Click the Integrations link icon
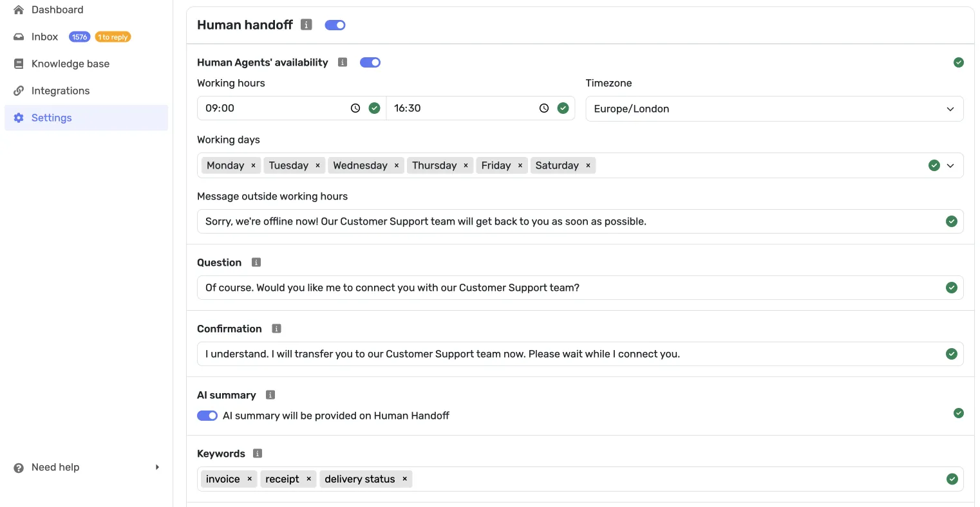The image size is (980, 507). (19, 91)
